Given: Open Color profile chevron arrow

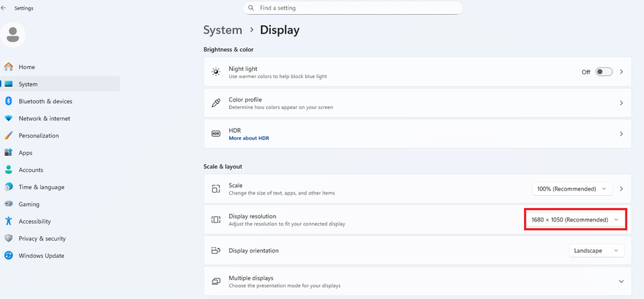Looking at the screenshot, I should (621, 103).
